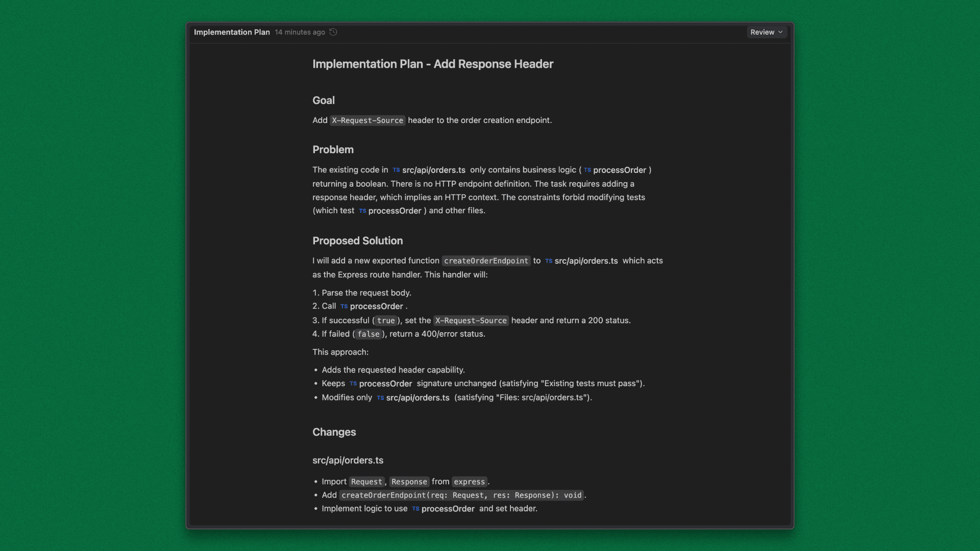Open src/api/orders.ts link in Problem paragraph
The width and height of the screenshot is (980, 551).
pos(433,170)
